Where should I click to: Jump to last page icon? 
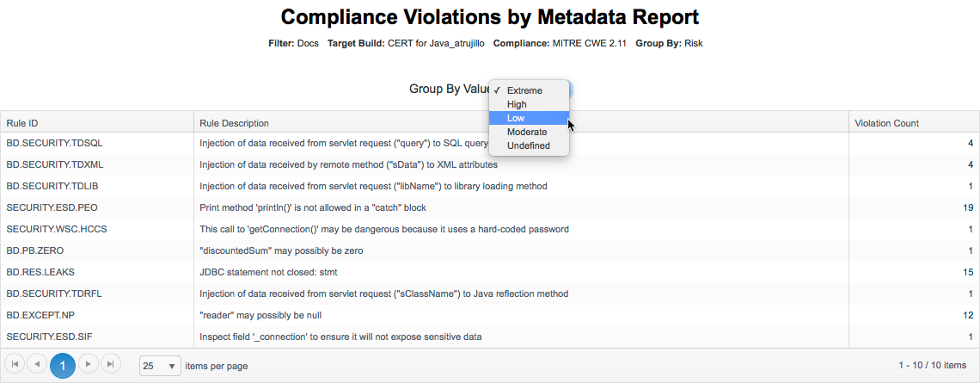(111, 363)
